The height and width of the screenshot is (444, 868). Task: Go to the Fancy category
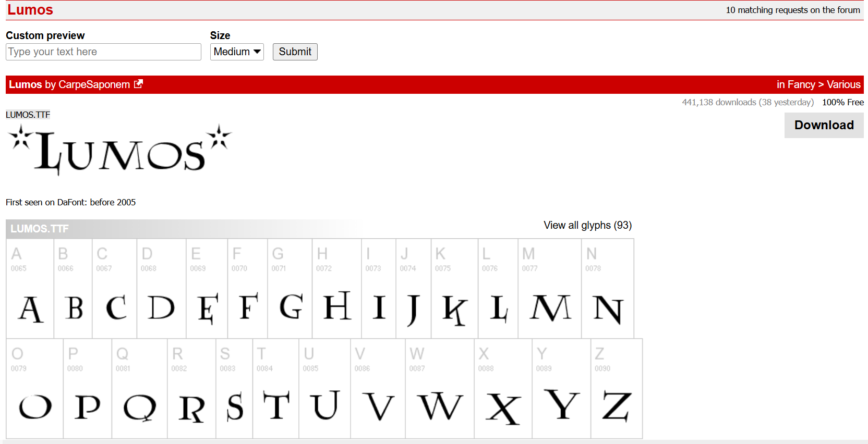click(801, 84)
